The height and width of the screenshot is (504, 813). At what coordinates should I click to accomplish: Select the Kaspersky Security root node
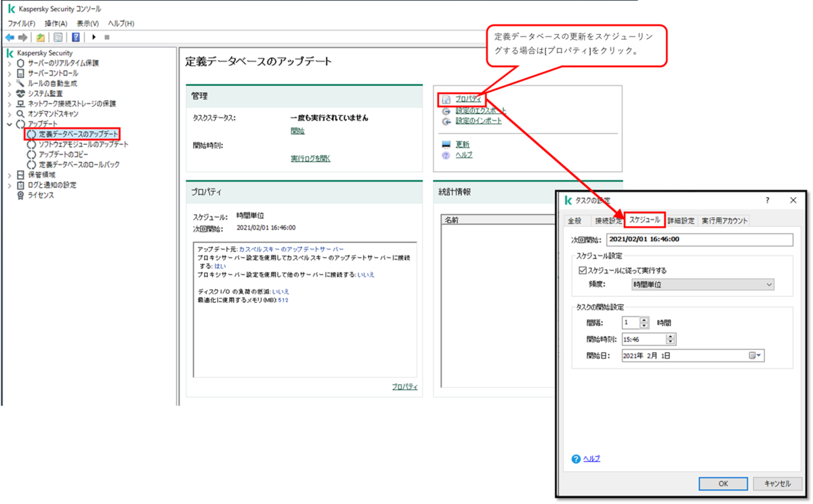(44, 53)
